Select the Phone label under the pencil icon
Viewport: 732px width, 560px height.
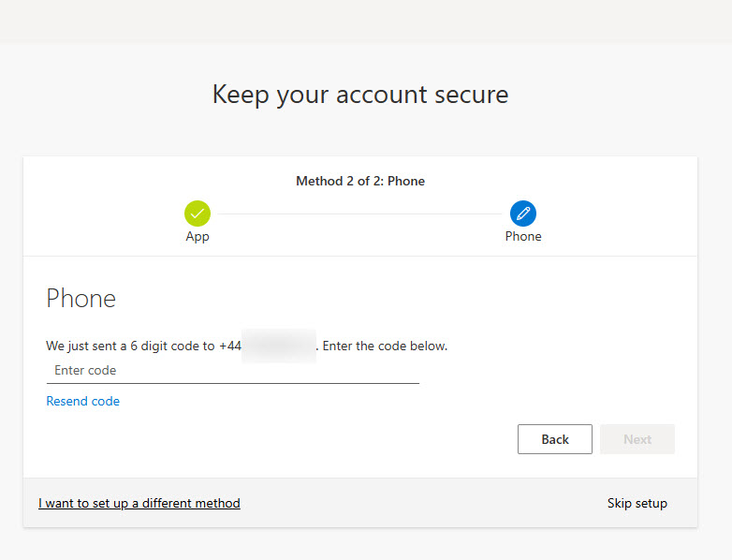523,237
